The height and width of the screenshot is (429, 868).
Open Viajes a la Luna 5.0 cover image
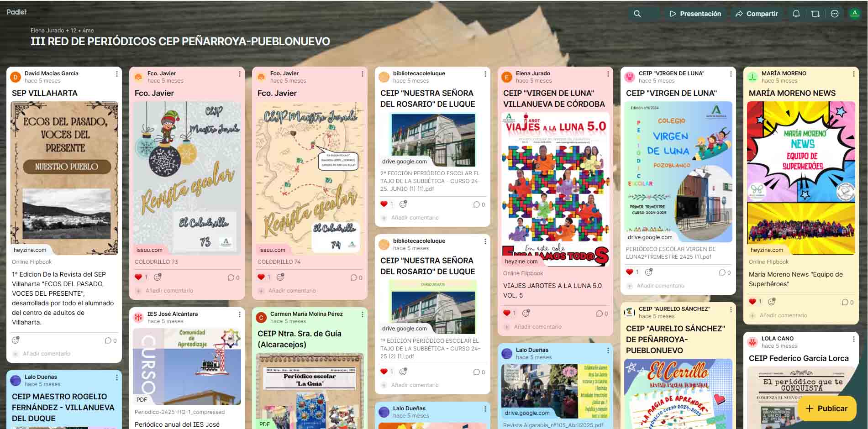point(556,189)
